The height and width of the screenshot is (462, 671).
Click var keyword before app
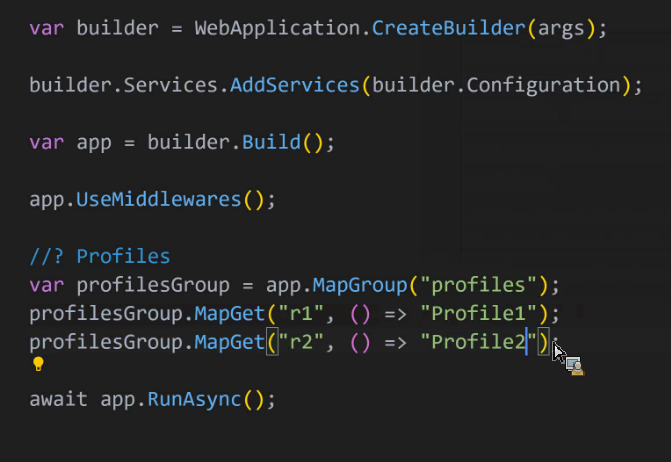(47, 142)
